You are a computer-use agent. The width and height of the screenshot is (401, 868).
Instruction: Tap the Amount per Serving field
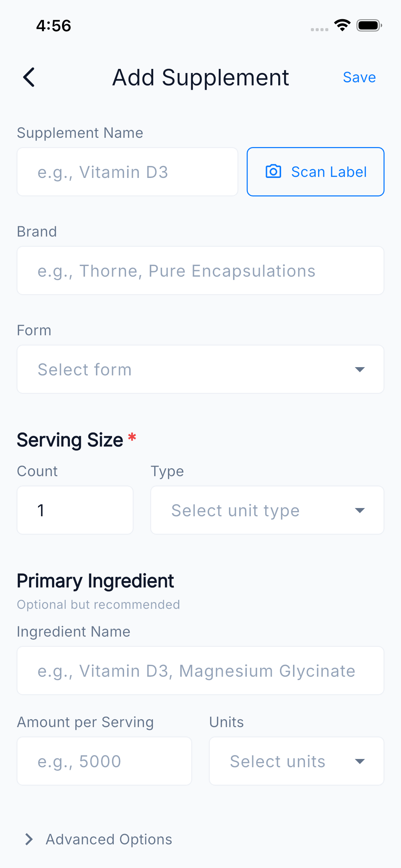tap(104, 761)
